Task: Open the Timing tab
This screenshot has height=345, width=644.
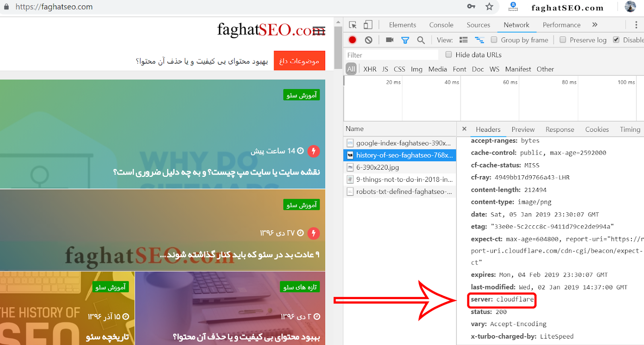Action: tap(630, 129)
